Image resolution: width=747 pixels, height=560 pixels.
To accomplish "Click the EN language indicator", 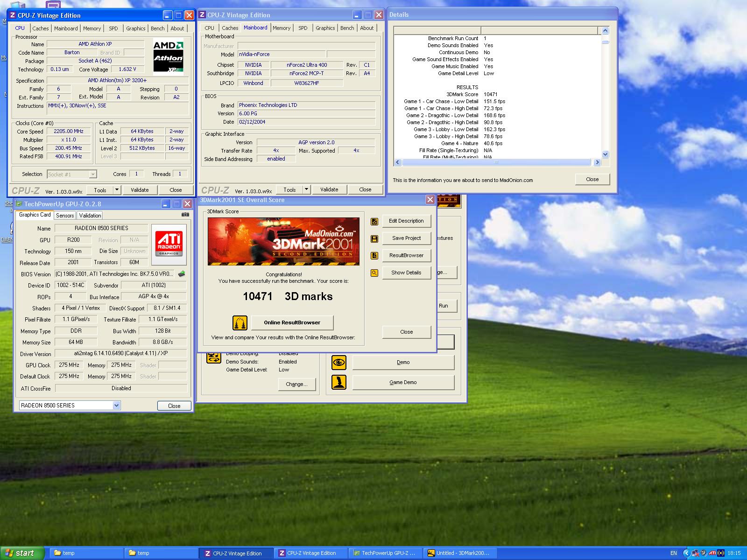I will coord(674,553).
